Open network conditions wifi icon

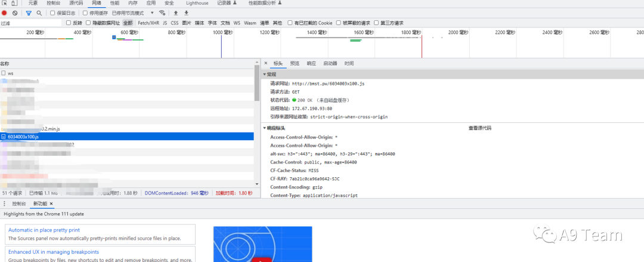162,13
